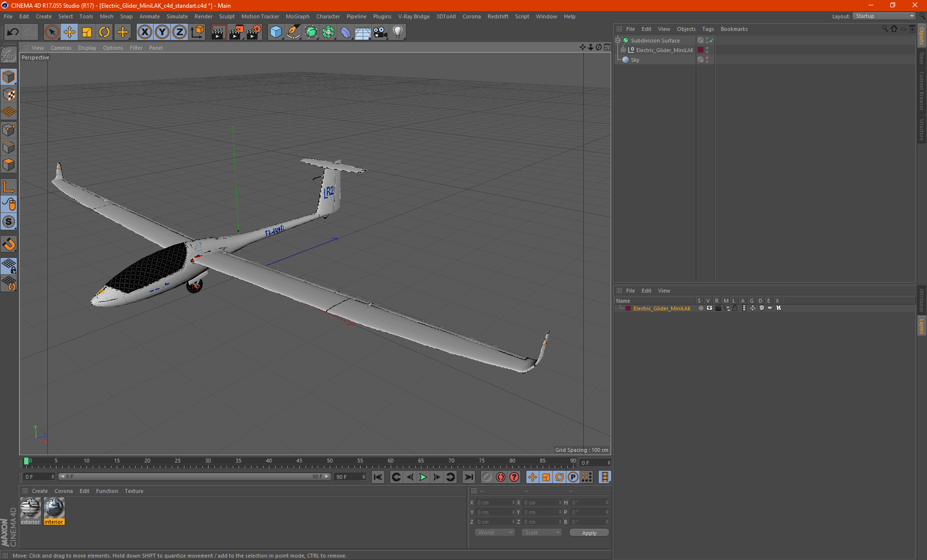The height and width of the screenshot is (560, 927).
Task: Open the MoGraph menu
Action: click(297, 16)
